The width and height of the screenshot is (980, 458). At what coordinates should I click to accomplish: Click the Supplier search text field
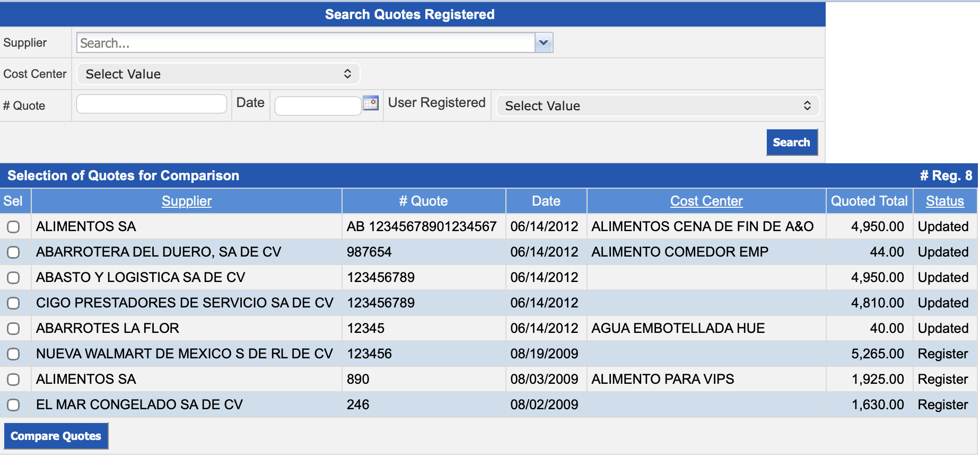305,43
